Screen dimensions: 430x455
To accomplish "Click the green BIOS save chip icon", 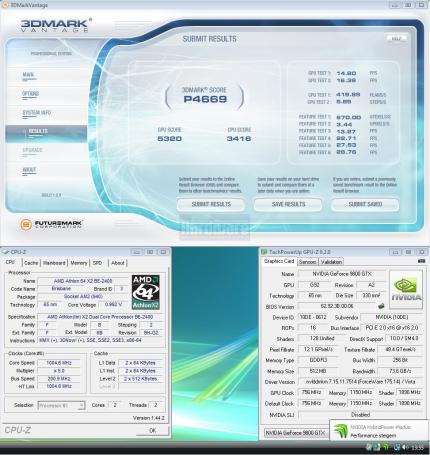I will pos(381,306).
